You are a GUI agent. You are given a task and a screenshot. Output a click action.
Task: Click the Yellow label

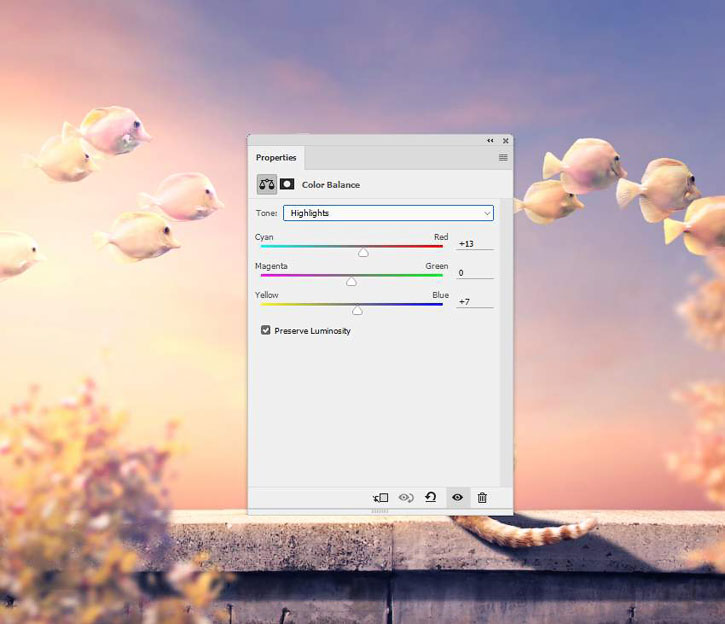tap(267, 295)
